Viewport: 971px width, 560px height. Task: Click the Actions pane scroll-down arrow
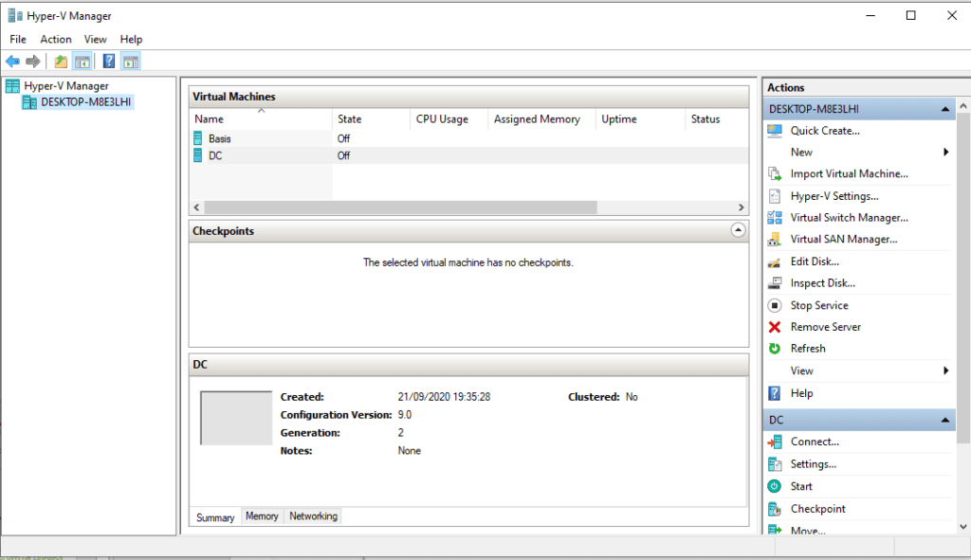(963, 527)
